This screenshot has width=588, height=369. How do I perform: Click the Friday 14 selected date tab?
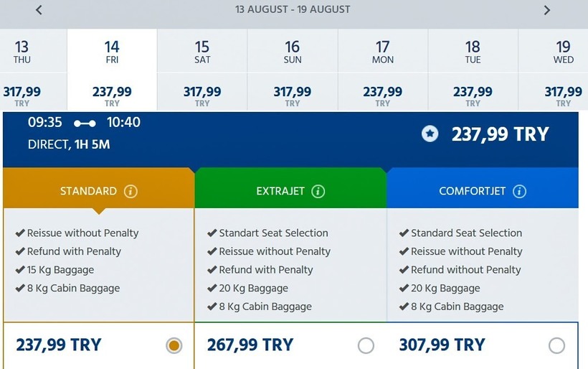point(112,70)
